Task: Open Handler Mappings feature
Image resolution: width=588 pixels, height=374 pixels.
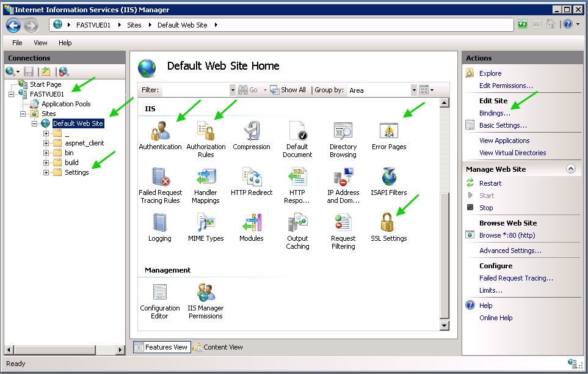Action: coord(206,186)
